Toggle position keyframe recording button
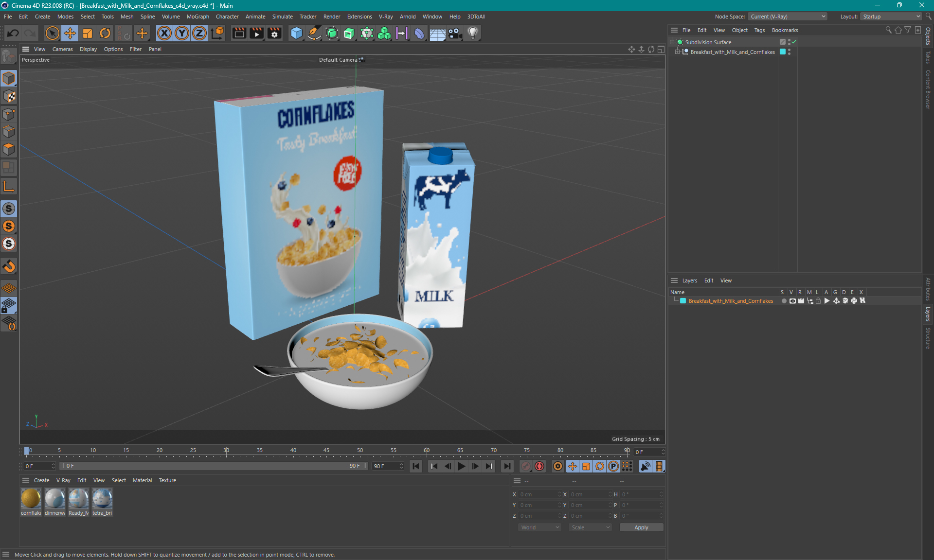 573,466
